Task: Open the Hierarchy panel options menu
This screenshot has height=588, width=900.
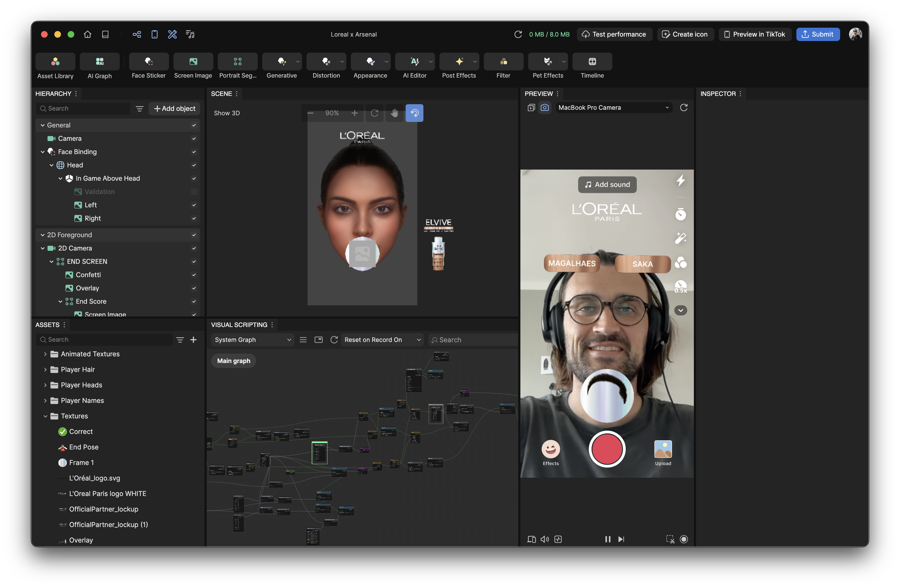Action: [x=76, y=93]
